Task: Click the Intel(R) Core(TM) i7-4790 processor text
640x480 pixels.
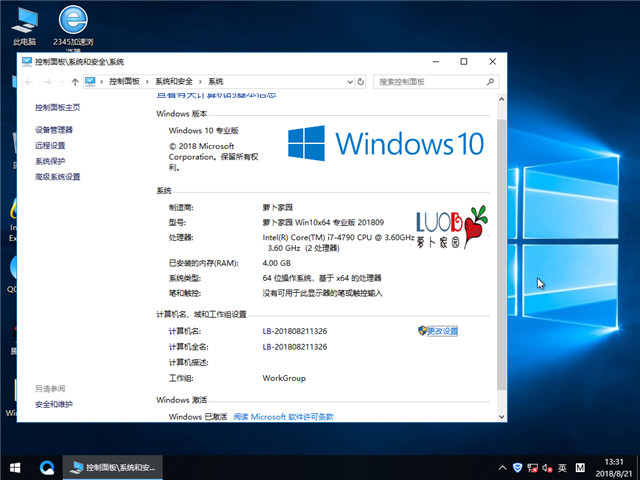Action: point(338,242)
